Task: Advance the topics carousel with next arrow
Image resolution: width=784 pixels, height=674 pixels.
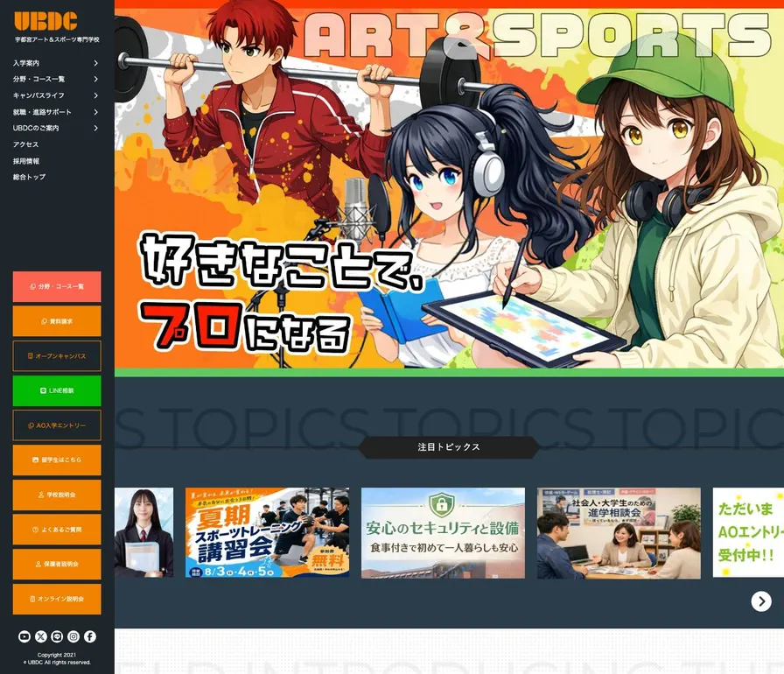Action: click(761, 601)
